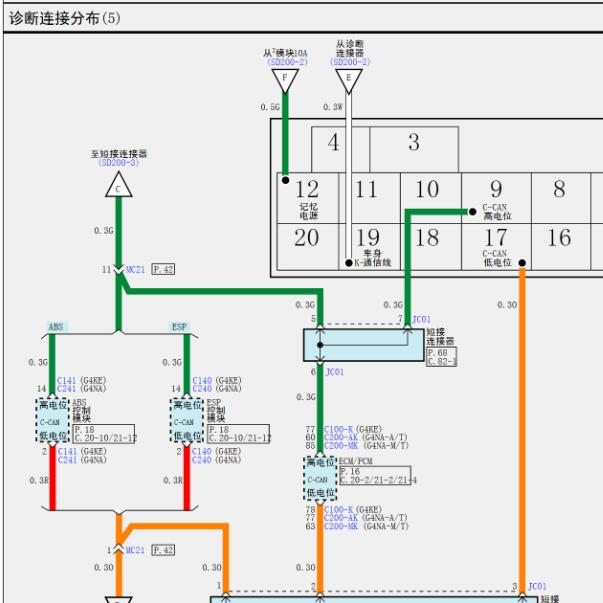Click the triangle connector marked C
The height and width of the screenshot is (603, 603).
(119, 185)
